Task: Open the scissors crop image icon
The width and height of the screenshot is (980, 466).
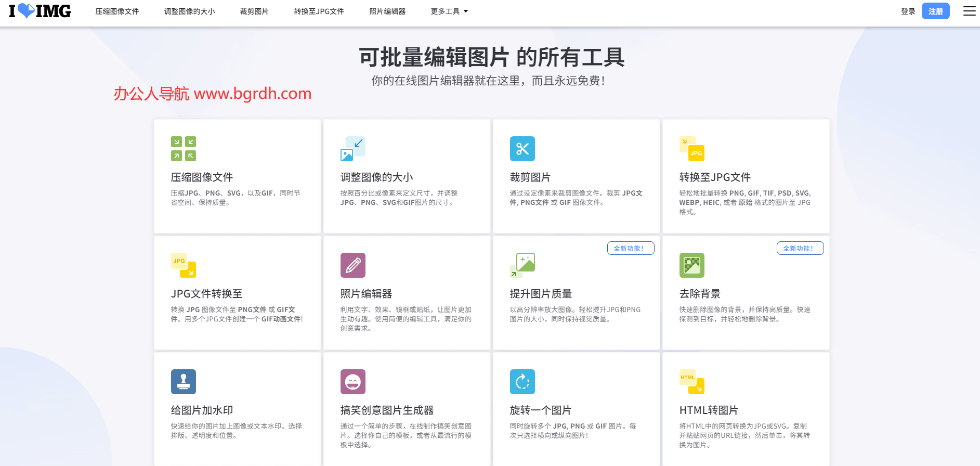Action: point(522,149)
